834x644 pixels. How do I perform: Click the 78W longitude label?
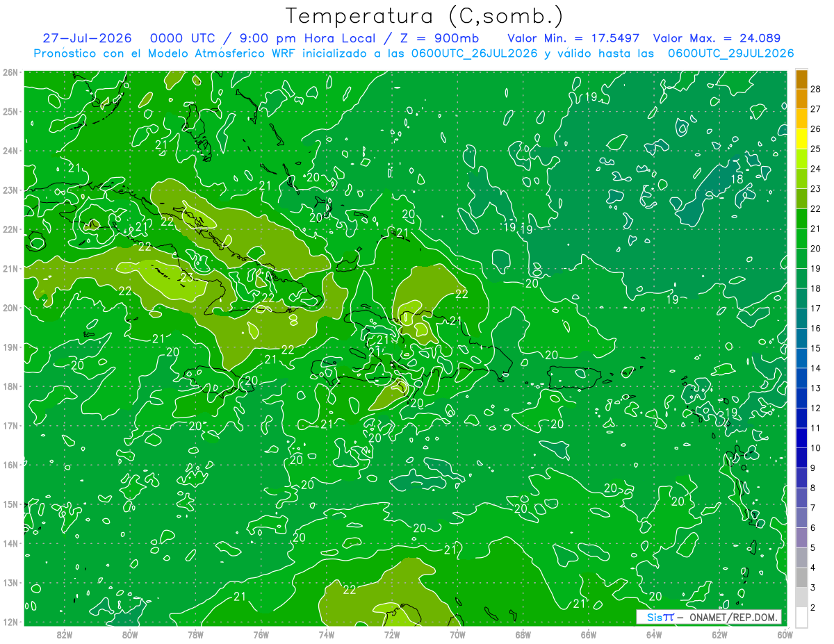pyautogui.click(x=195, y=634)
